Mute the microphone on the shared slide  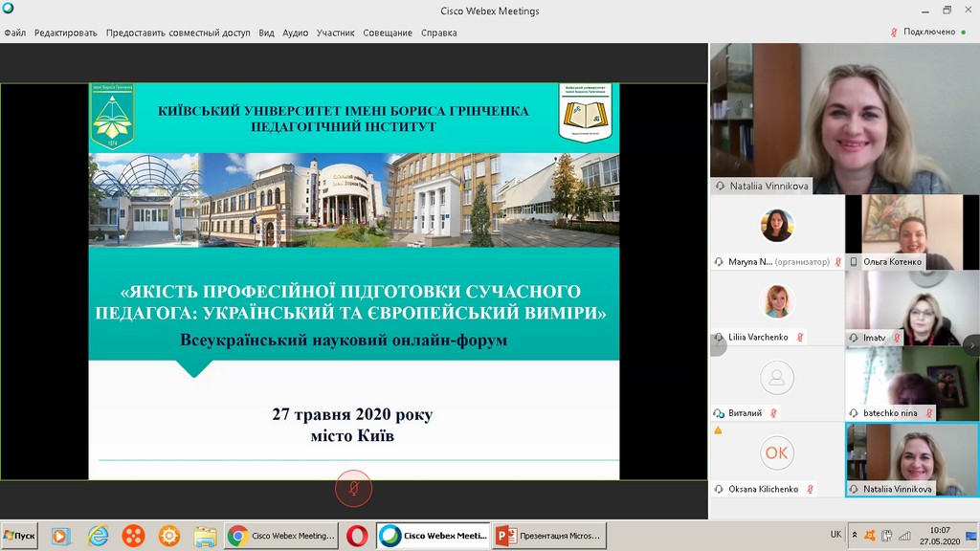click(x=355, y=488)
